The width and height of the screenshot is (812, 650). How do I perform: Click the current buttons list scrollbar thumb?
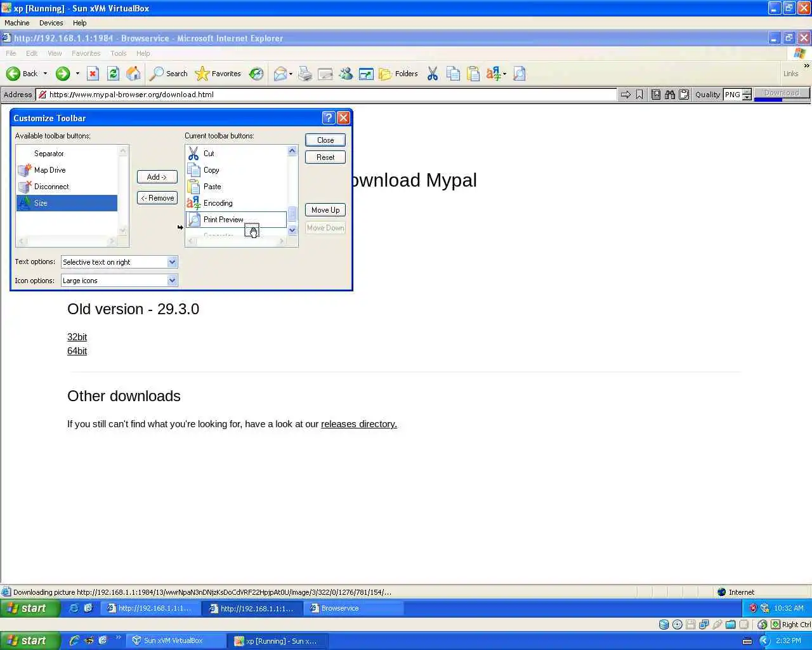click(x=292, y=214)
